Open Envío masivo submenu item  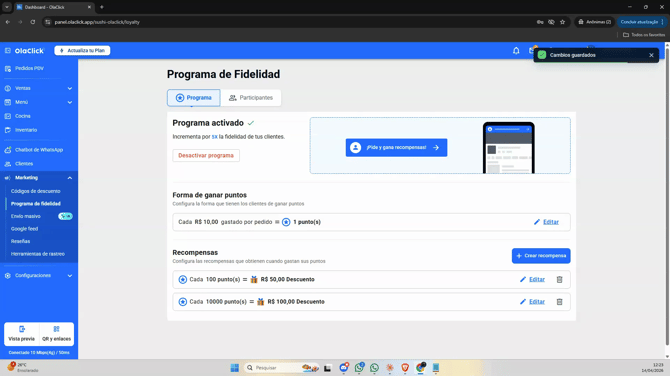point(26,216)
